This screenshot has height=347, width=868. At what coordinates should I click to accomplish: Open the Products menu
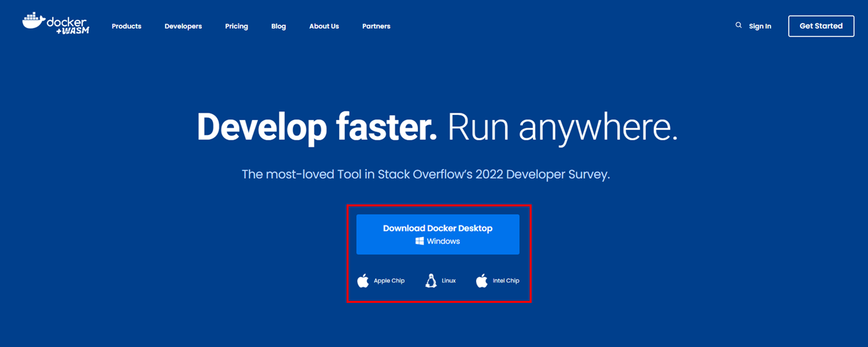pos(127,26)
